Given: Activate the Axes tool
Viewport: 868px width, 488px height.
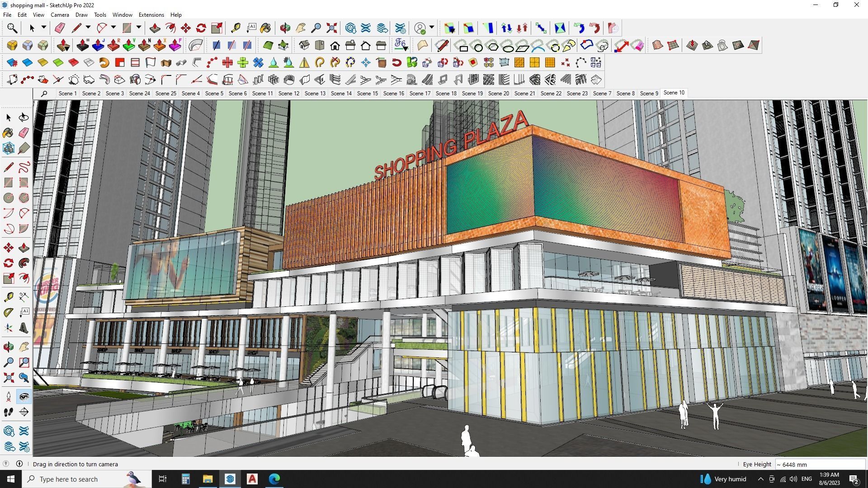Looking at the screenshot, I should pos(9,328).
